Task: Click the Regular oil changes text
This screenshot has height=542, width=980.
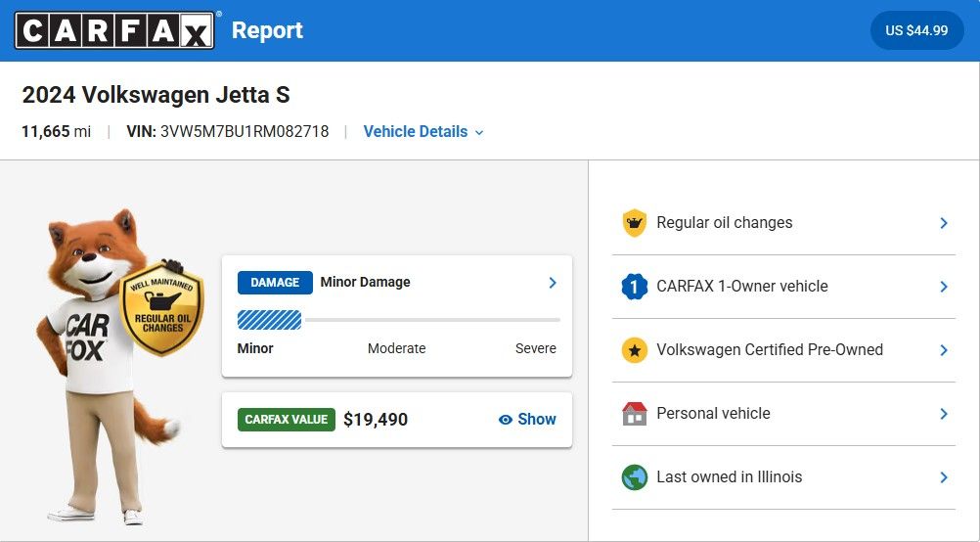Action: click(x=725, y=222)
